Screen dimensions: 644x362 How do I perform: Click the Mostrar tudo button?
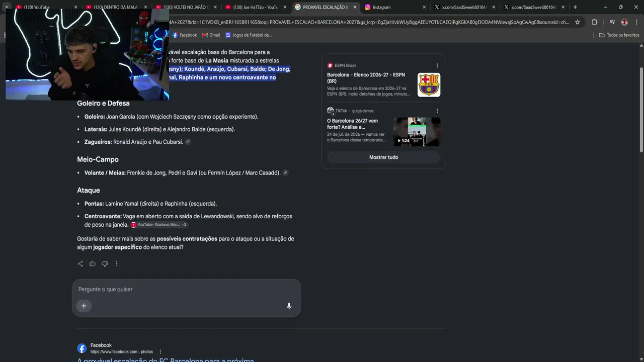(383, 157)
